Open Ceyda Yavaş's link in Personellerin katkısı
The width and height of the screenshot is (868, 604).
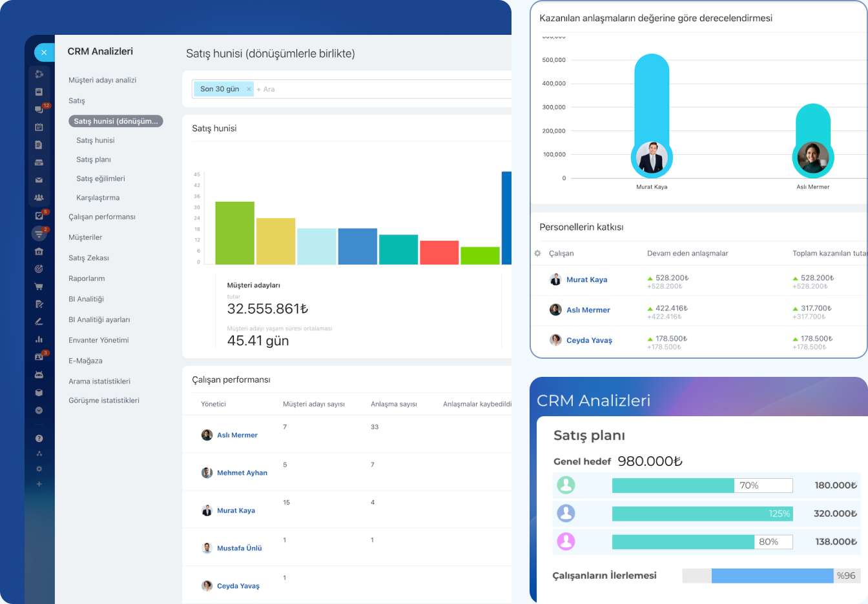[589, 341]
